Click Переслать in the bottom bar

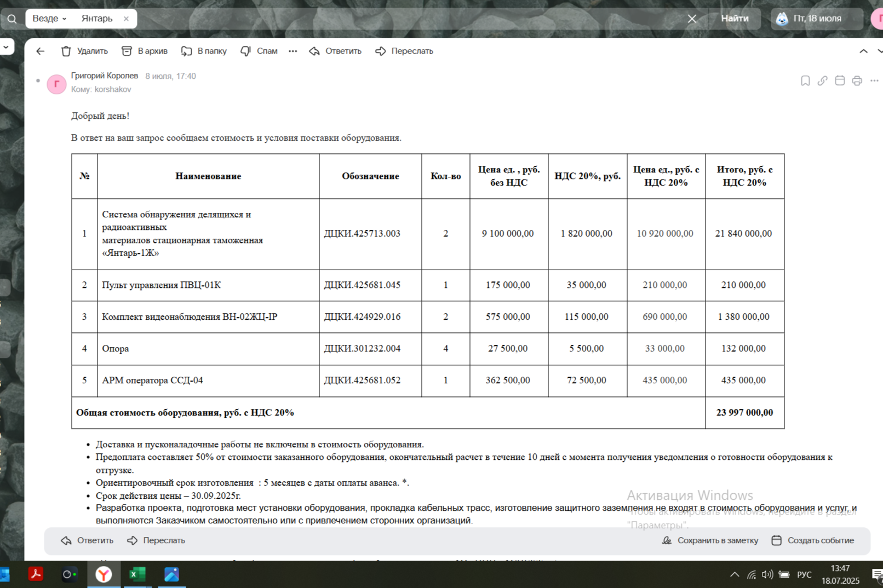click(156, 540)
